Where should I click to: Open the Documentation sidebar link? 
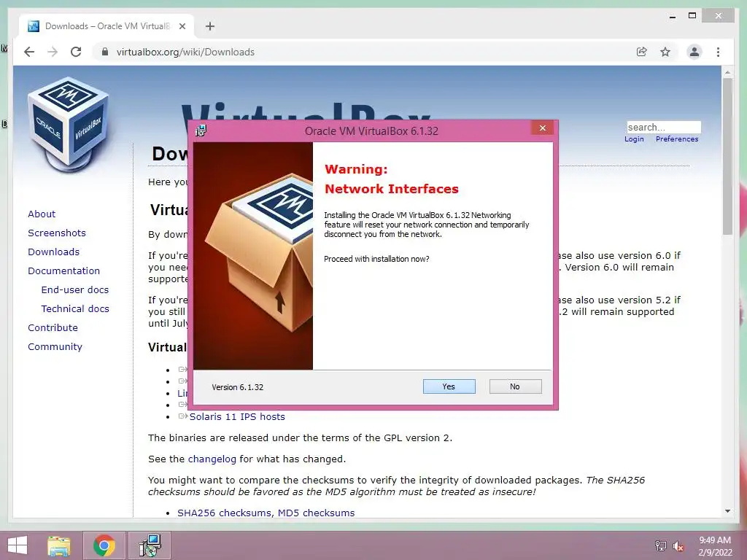tap(64, 271)
